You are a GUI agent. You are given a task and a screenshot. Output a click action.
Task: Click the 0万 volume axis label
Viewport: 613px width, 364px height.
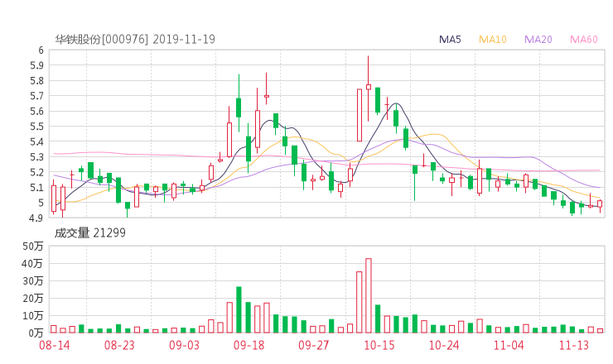tap(36, 333)
